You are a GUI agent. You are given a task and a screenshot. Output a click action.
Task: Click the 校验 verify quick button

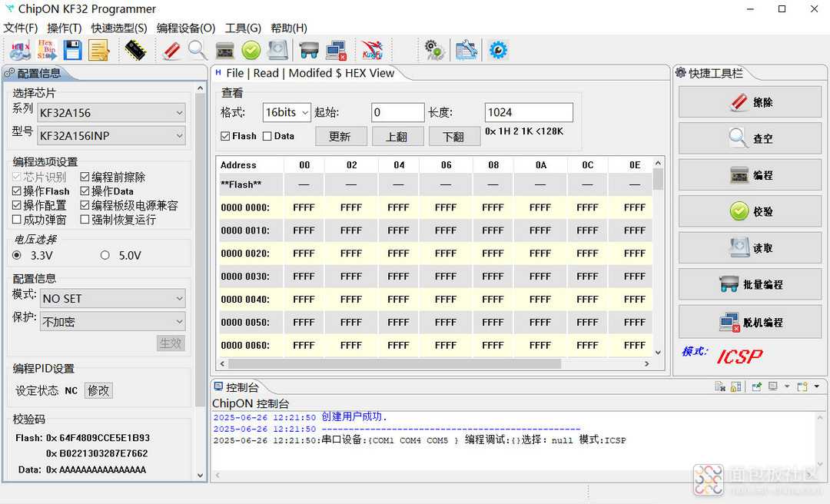click(x=750, y=211)
